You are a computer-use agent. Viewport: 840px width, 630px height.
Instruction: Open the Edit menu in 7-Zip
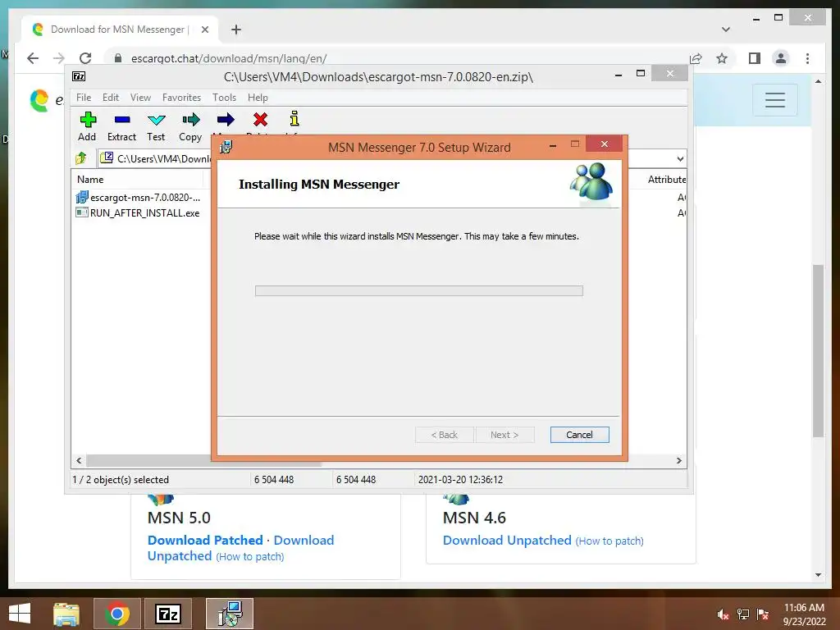111,98
